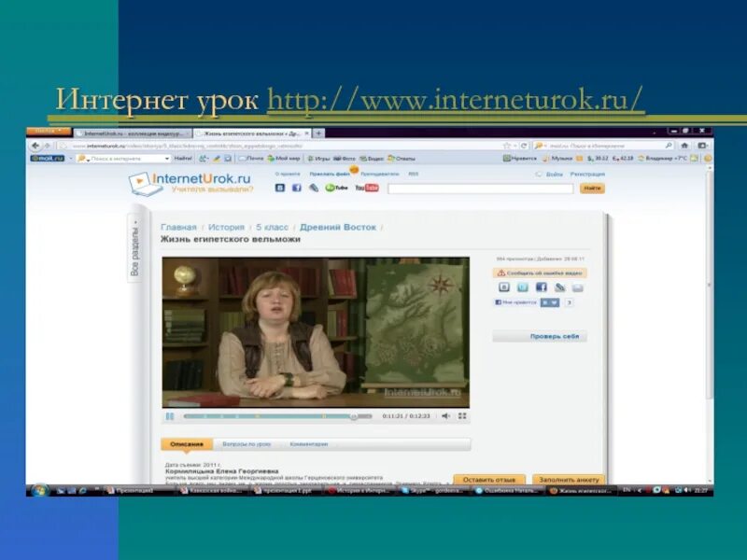Bookmark the page with the star icon
747x560 pixels.
(x=507, y=146)
